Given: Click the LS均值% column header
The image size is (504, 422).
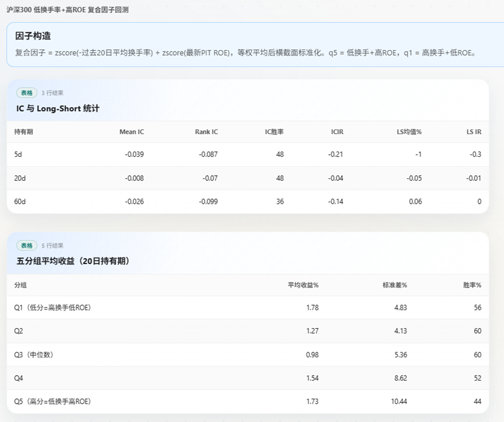Looking at the screenshot, I should [x=409, y=132].
